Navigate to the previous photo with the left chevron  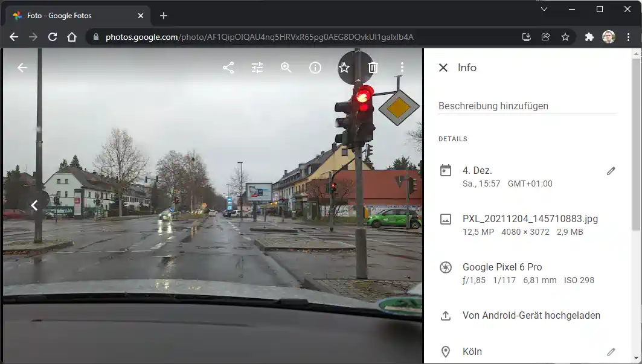click(34, 205)
